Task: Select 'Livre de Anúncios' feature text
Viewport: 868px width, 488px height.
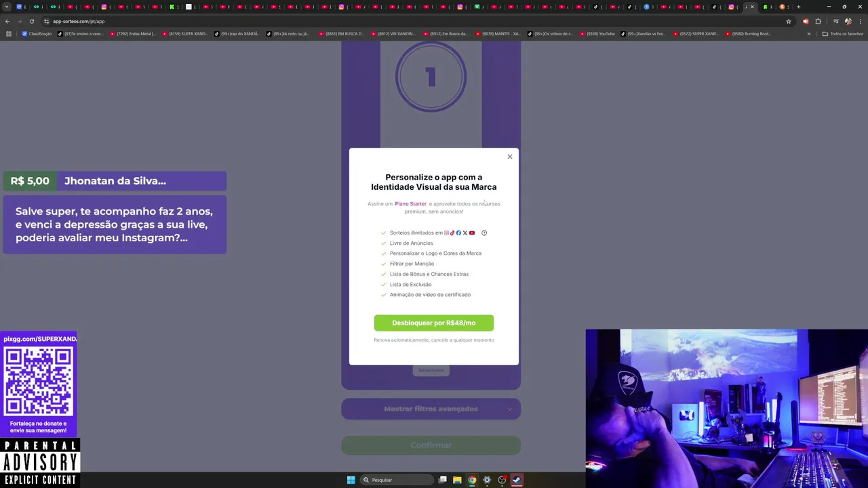Action: click(x=411, y=243)
